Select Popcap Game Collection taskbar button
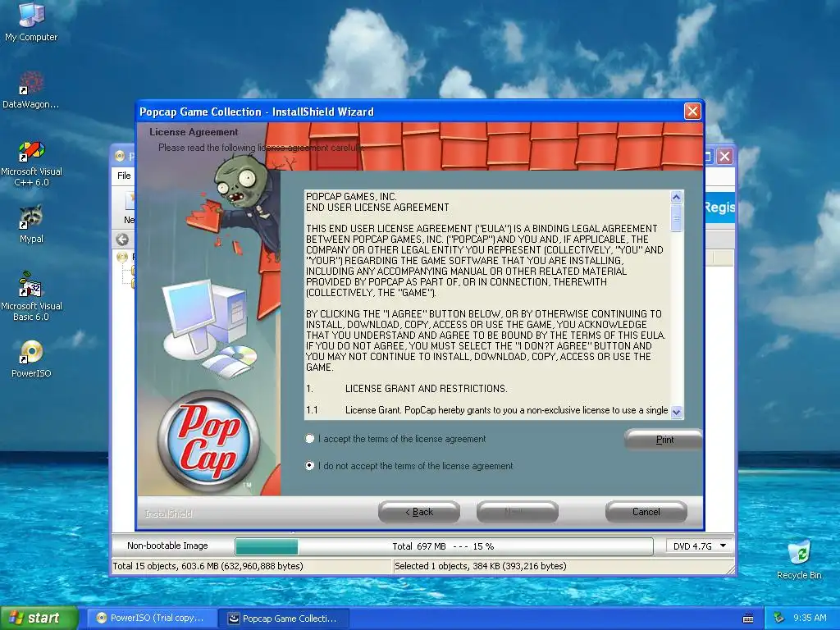840x630 pixels. [284, 618]
